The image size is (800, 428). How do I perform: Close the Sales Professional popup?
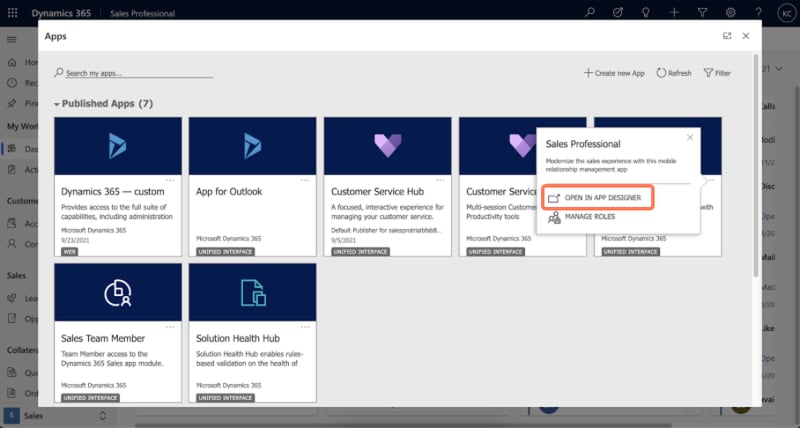coord(690,138)
